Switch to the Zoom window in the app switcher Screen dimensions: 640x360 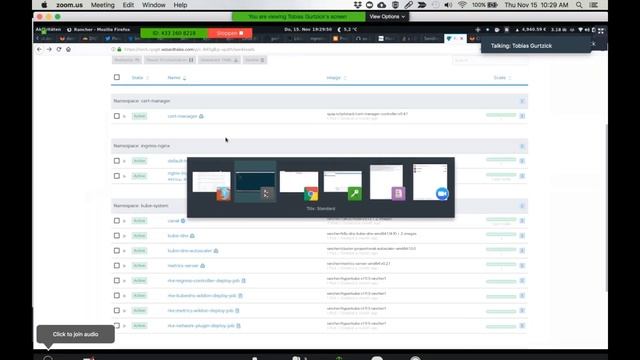431,182
